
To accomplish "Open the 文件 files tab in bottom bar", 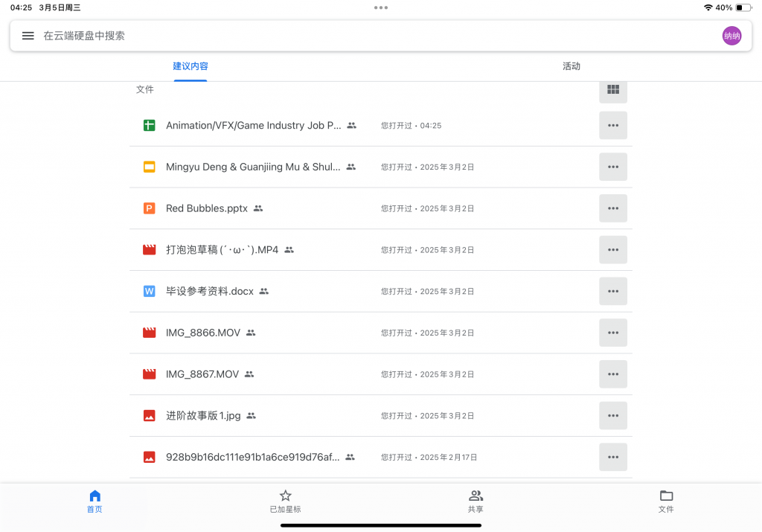I will (x=666, y=501).
